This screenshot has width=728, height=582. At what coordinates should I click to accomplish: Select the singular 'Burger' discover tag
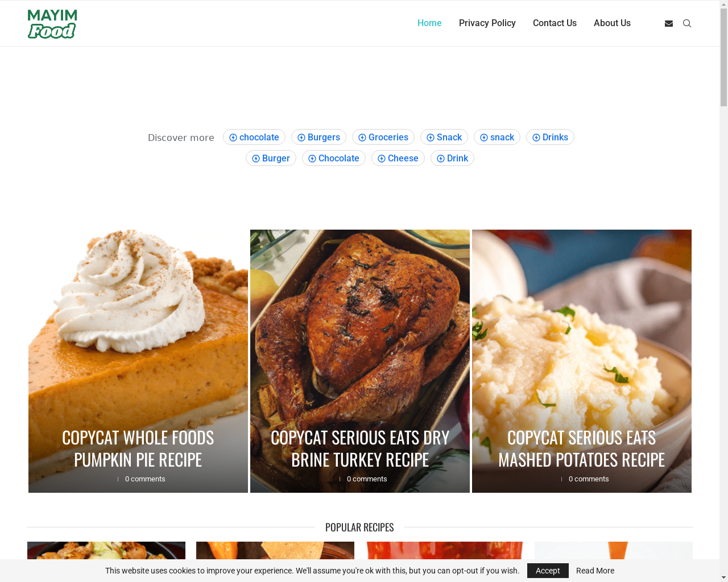coord(271,158)
